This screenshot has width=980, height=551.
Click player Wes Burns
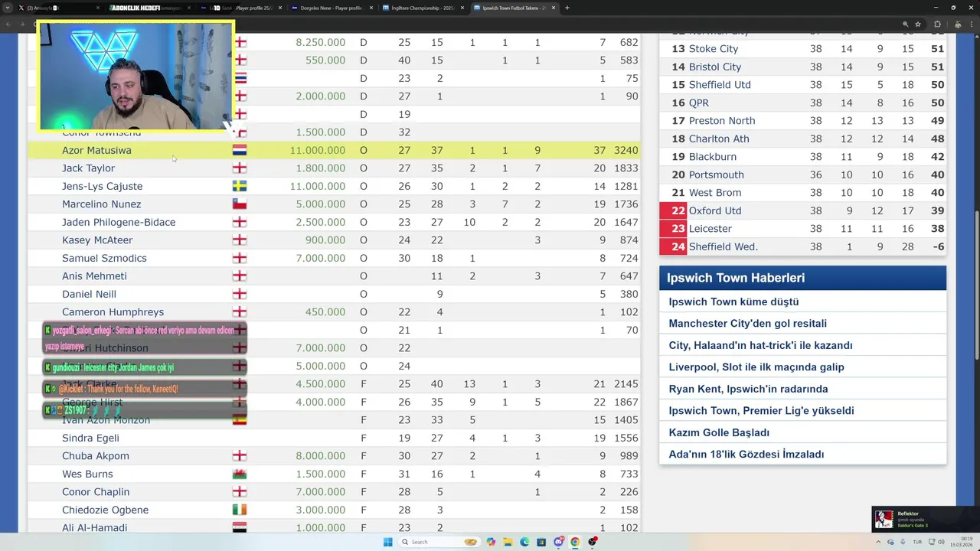pyautogui.click(x=87, y=474)
